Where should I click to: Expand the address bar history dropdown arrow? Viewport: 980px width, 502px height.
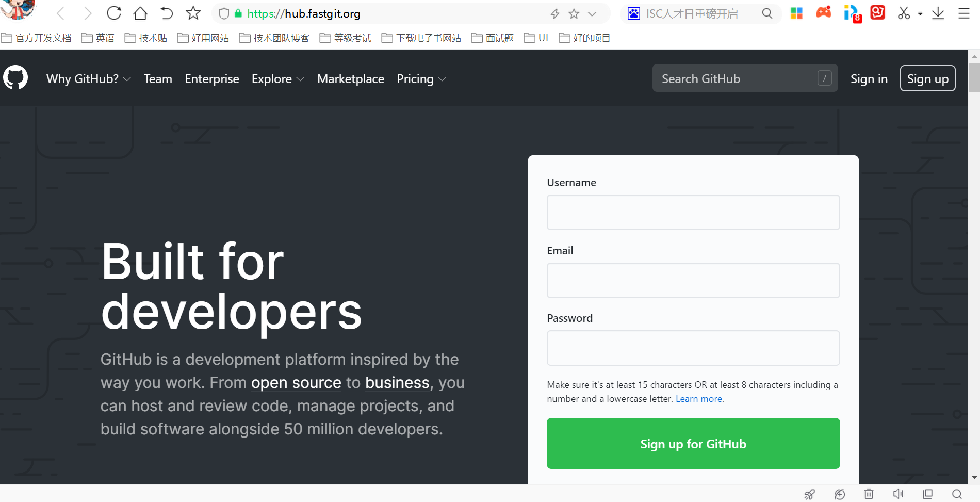(592, 14)
